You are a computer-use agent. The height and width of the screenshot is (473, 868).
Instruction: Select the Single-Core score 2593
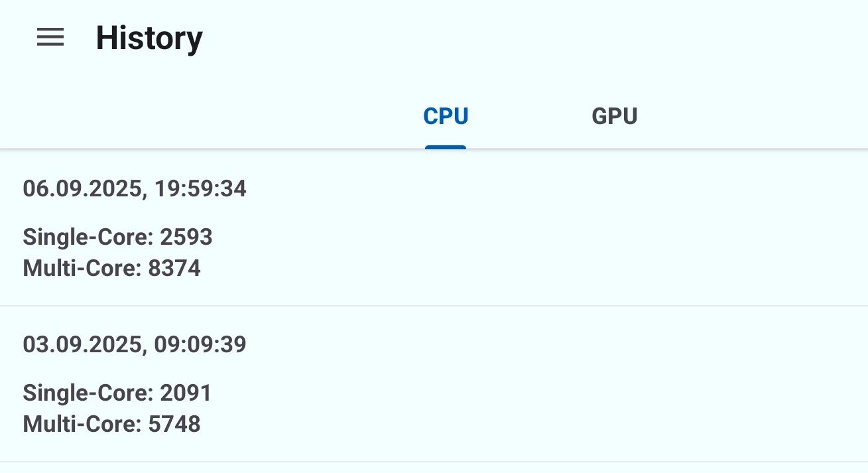(x=186, y=237)
